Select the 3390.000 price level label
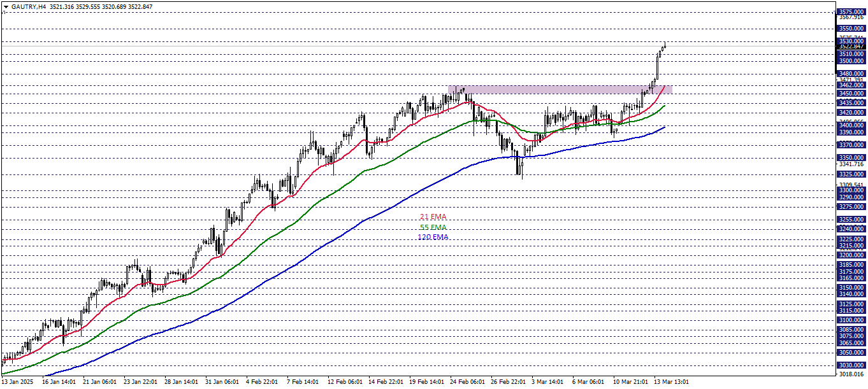This screenshot has height=389, width=868. [851, 132]
